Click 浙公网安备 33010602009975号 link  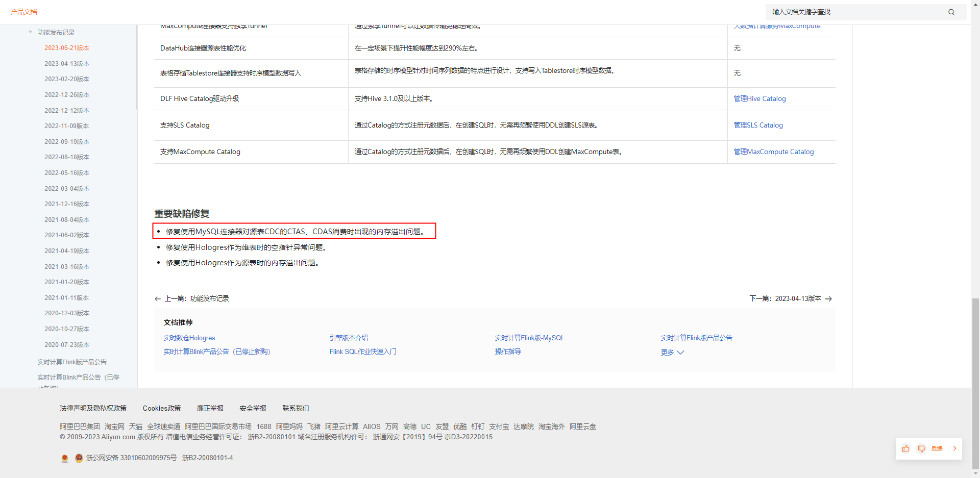(x=131, y=458)
